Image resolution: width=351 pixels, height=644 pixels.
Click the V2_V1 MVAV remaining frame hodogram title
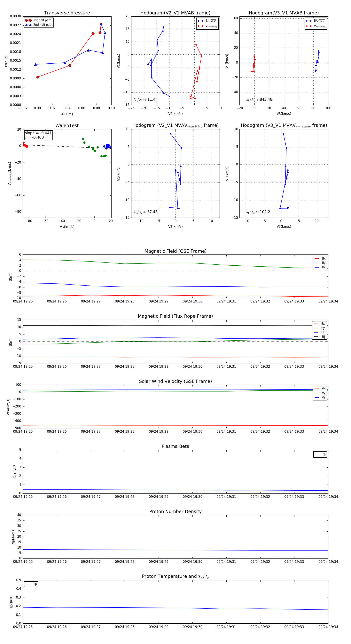175,125
